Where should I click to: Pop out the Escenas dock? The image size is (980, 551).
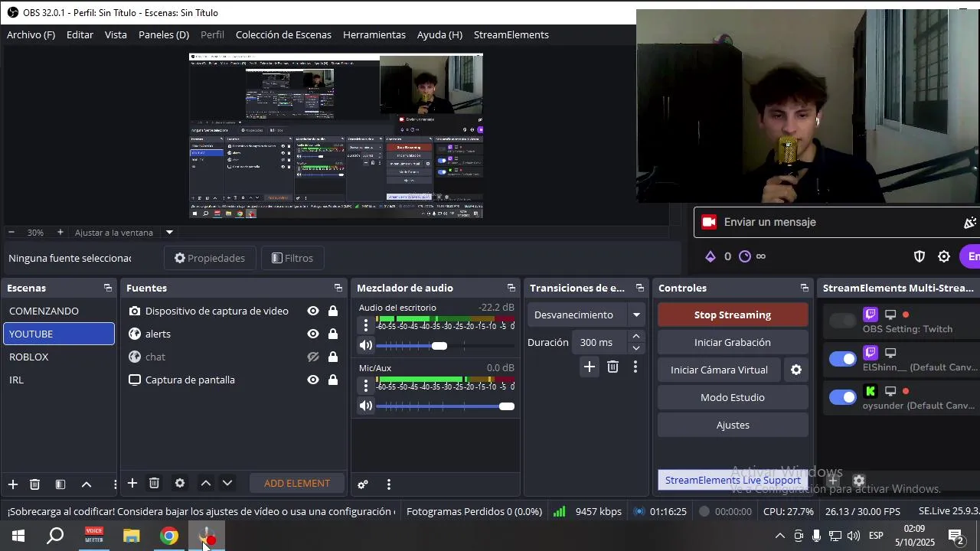(x=108, y=288)
